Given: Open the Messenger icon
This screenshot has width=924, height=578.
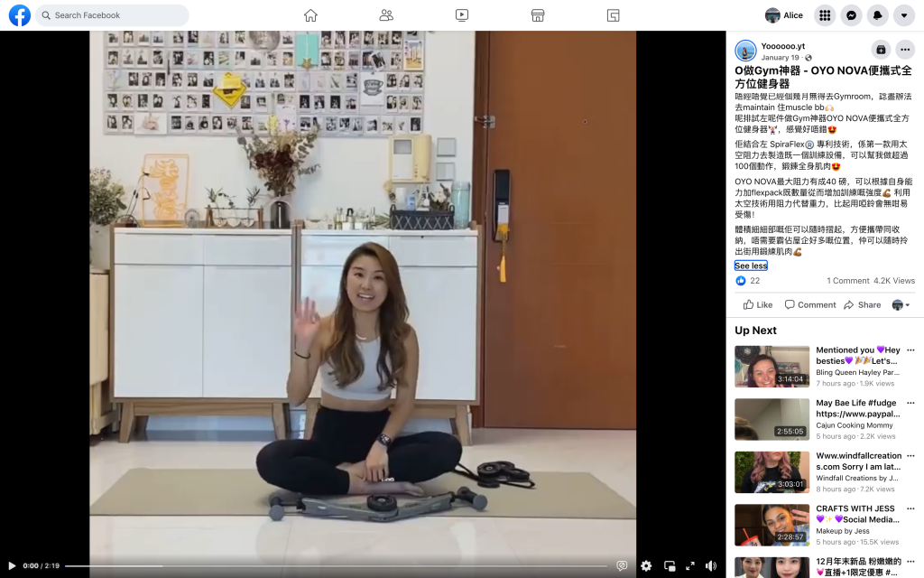Looking at the screenshot, I should (851, 15).
